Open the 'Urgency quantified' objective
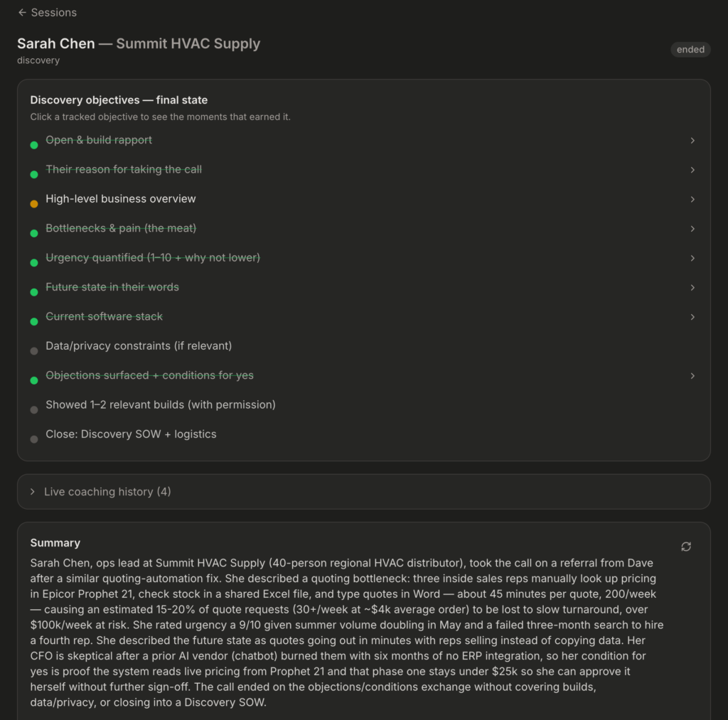Screen dimensions: 728x720 click(363, 258)
